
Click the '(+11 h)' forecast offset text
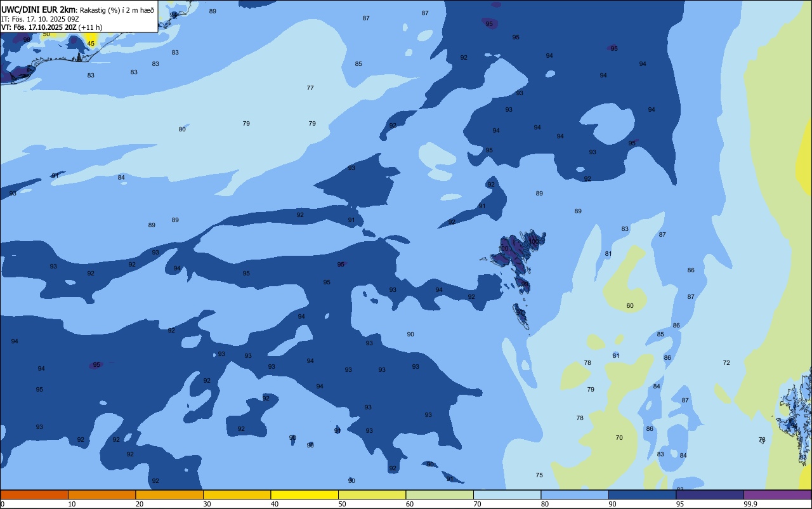coord(91,27)
